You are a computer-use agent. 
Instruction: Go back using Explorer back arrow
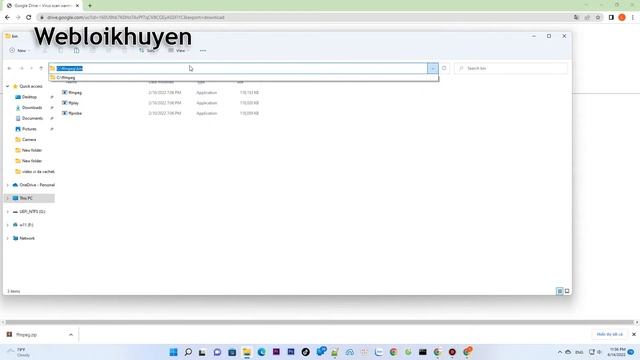coord(10,68)
